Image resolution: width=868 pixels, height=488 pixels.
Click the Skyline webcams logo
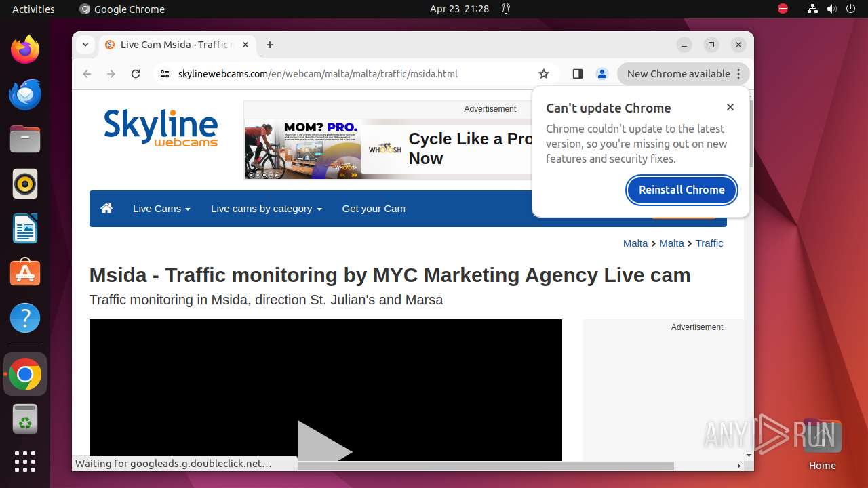point(161,127)
